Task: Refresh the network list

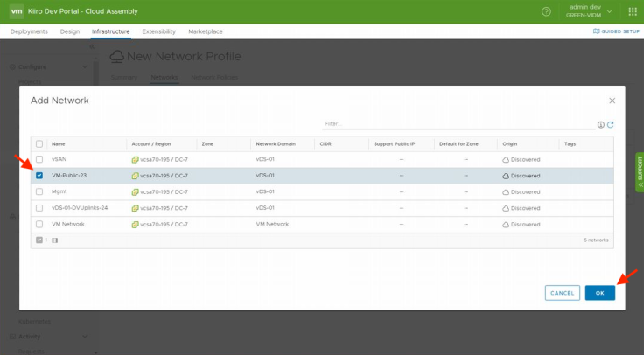Action: tap(611, 124)
